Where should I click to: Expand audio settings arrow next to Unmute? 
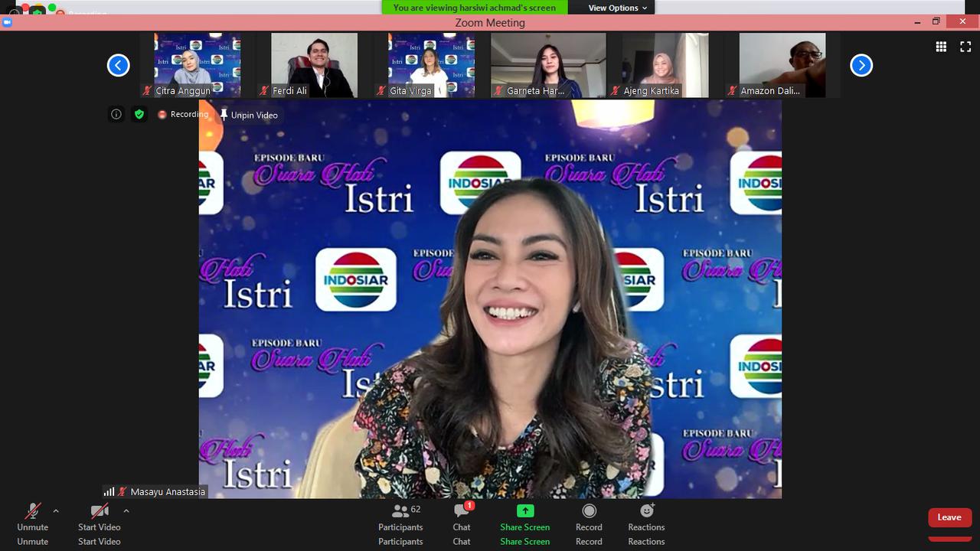56,510
